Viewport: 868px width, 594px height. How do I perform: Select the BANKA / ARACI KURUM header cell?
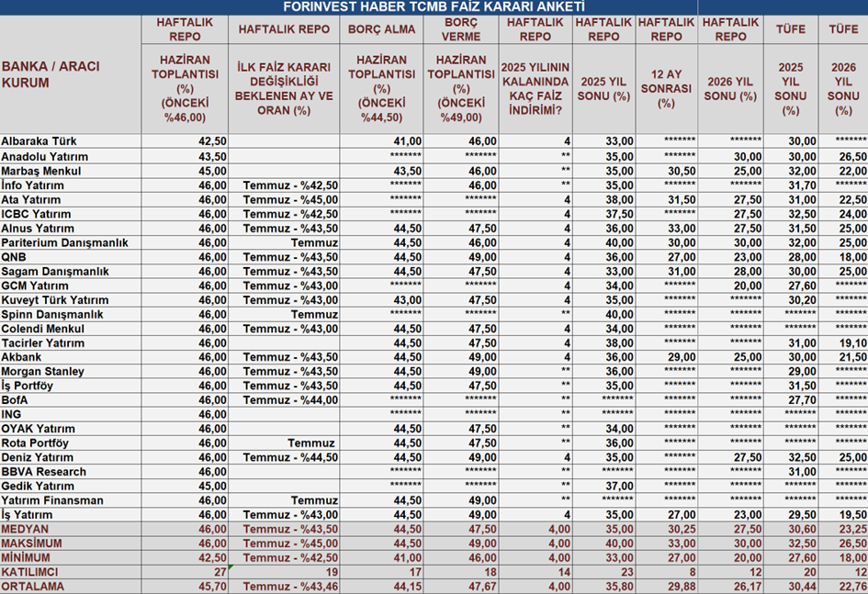point(51,75)
